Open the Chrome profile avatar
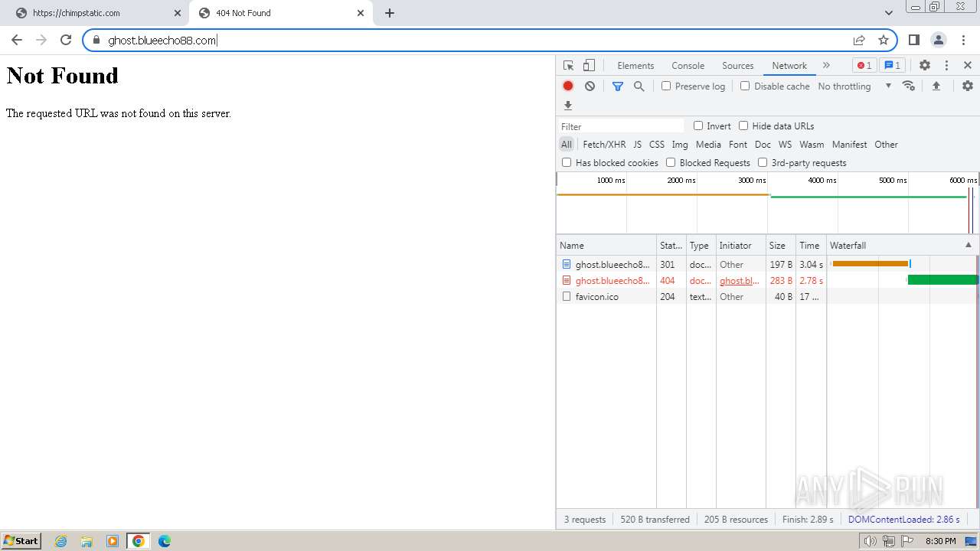This screenshot has height=551, width=980. point(939,40)
